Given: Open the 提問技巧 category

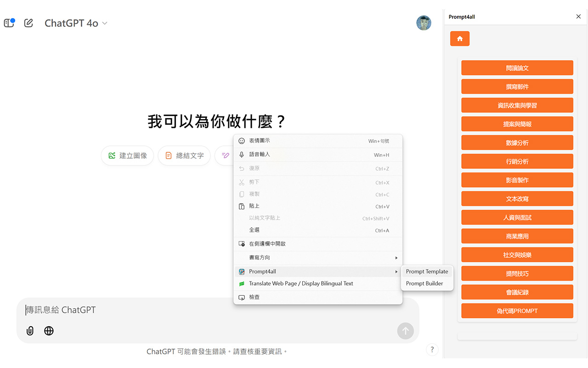Looking at the screenshot, I should coord(517,273).
